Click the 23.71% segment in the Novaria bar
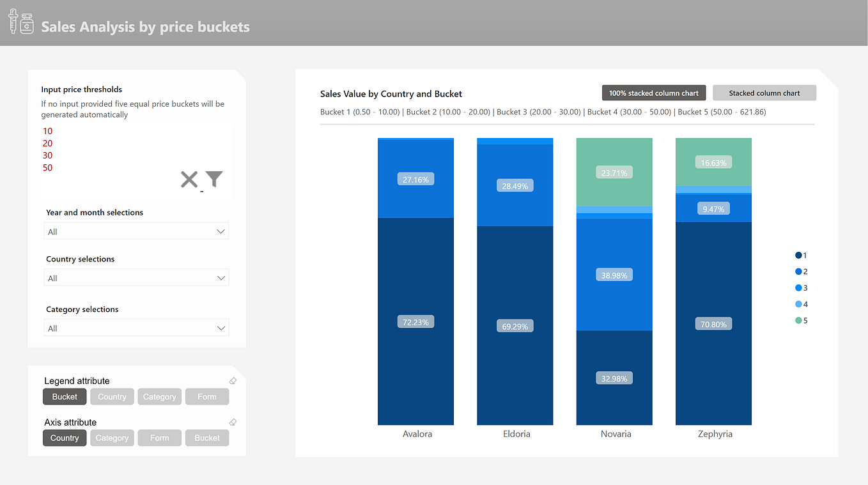This screenshot has width=868, height=485. [614, 172]
